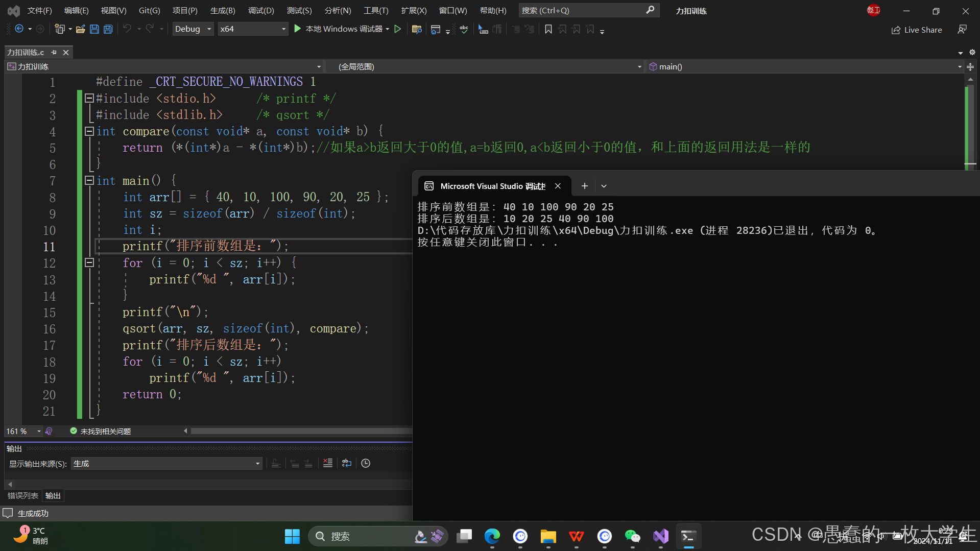This screenshot has height=551, width=980.
Task: Start without debugging using the hollow play icon
Action: pyautogui.click(x=398, y=29)
